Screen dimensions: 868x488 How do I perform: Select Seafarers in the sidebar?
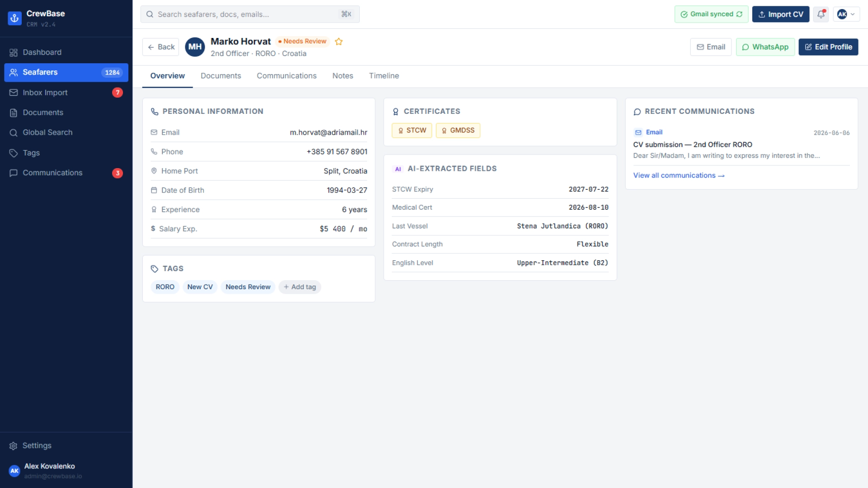[x=66, y=72]
